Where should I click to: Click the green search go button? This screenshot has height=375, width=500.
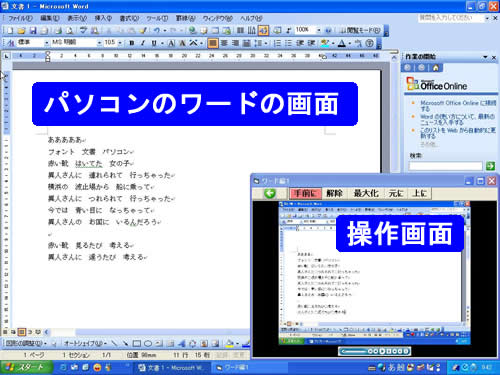[490, 166]
